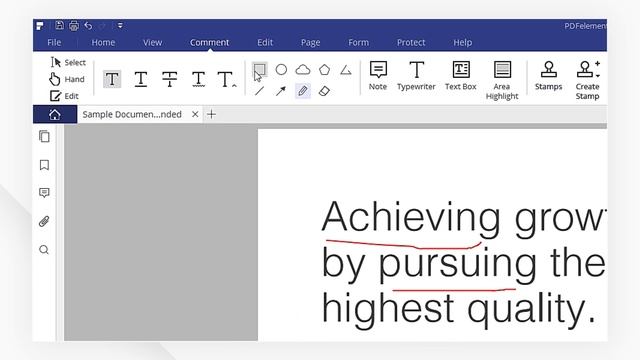
Task: Select the Typewriter tool
Action: [416, 76]
